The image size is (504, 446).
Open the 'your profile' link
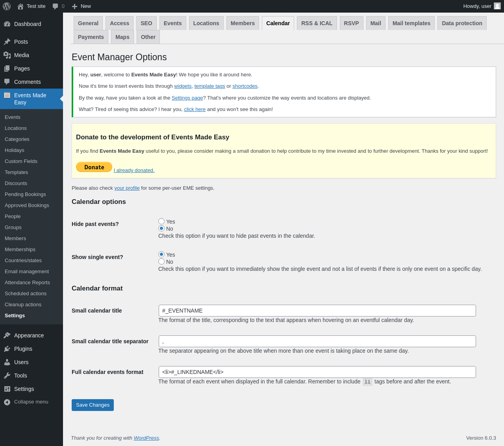tap(127, 188)
